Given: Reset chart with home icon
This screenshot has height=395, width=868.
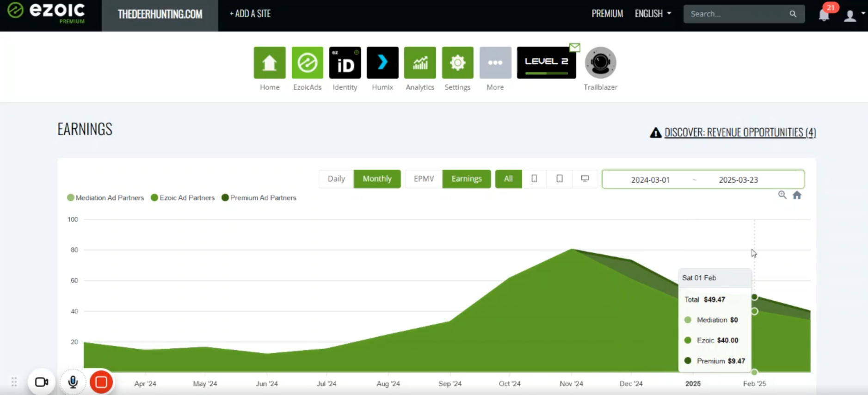Looking at the screenshot, I should click(797, 195).
